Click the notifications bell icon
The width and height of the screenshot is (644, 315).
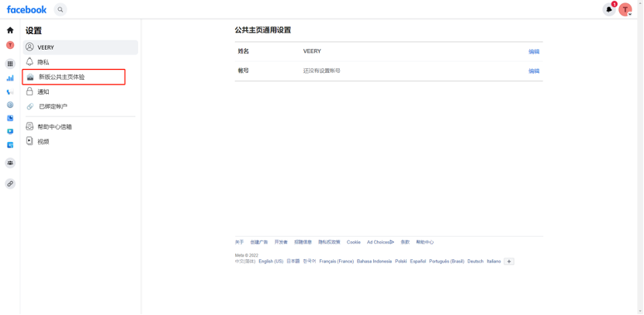click(609, 9)
